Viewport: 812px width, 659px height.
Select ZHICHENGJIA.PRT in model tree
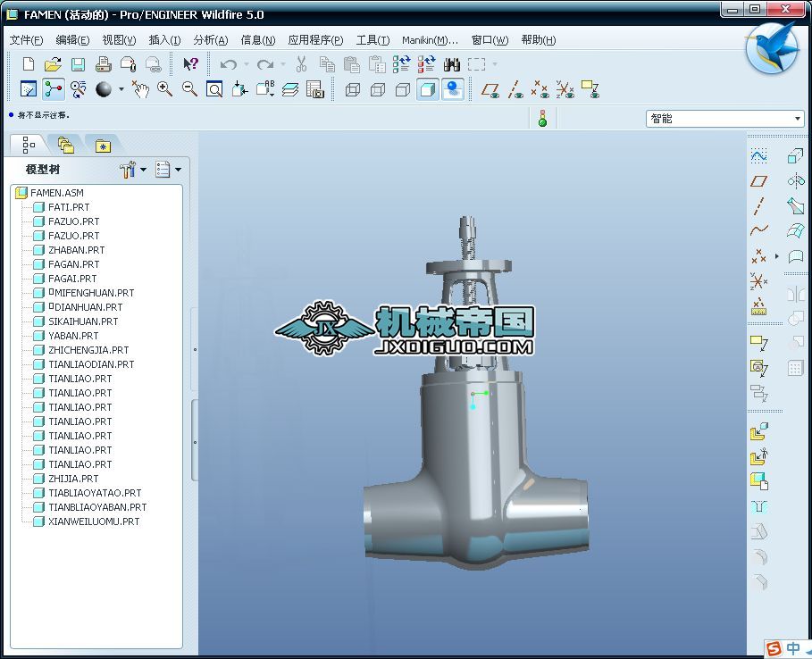click(88, 350)
